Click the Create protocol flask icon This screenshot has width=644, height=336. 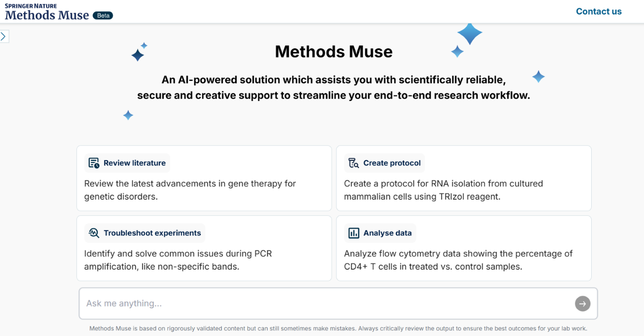click(353, 162)
